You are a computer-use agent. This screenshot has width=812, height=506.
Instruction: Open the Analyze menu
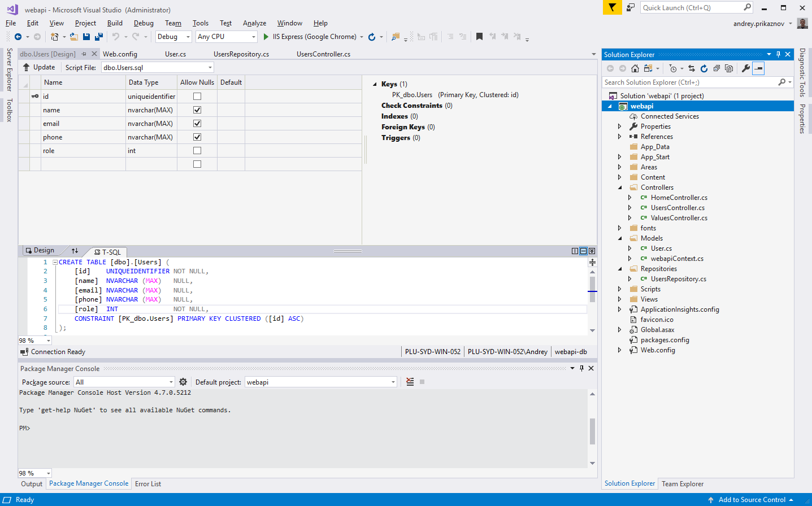click(x=254, y=23)
